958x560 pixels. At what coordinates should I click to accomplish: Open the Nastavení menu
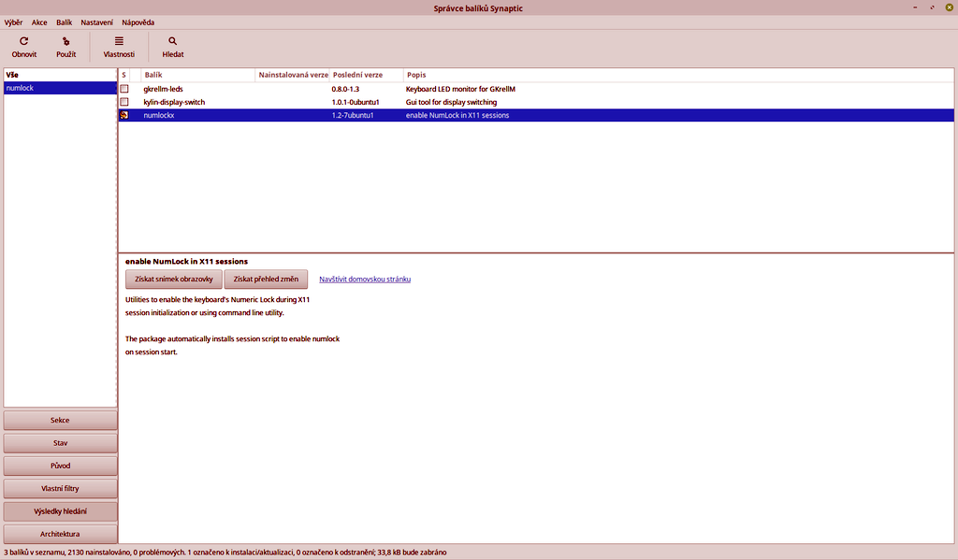point(97,22)
